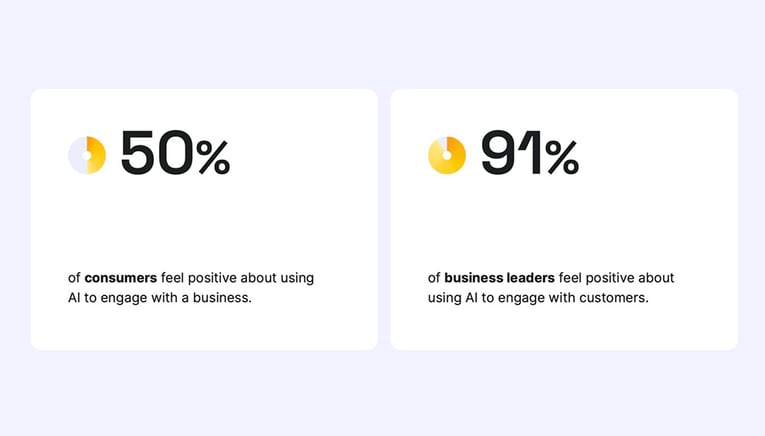Click the text 'AI to engage with a business'
The width and height of the screenshot is (765, 436).
point(159,297)
